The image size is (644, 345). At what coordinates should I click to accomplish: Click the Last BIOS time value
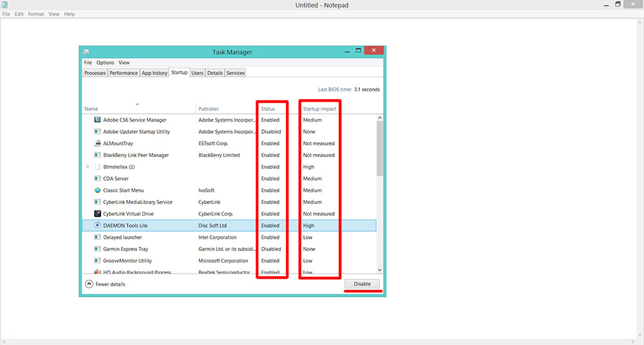click(367, 89)
